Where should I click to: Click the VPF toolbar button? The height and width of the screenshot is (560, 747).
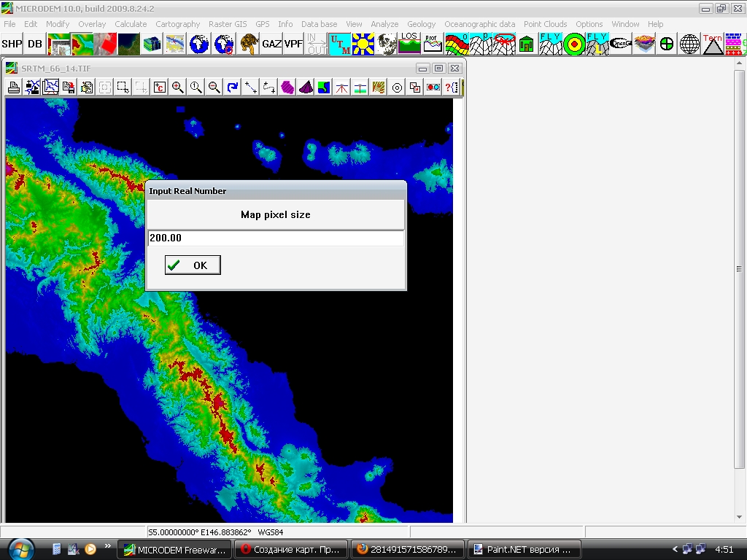[293, 44]
